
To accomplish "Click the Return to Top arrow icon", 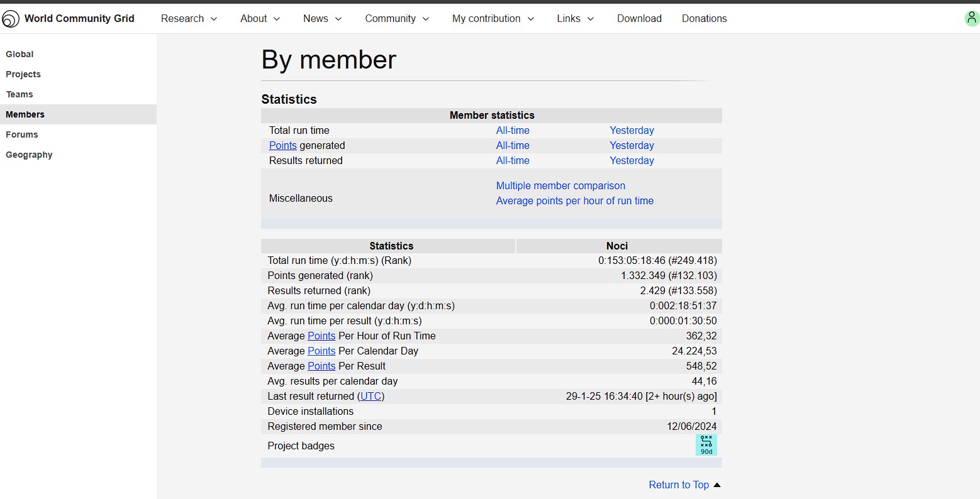I will (717, 485).
